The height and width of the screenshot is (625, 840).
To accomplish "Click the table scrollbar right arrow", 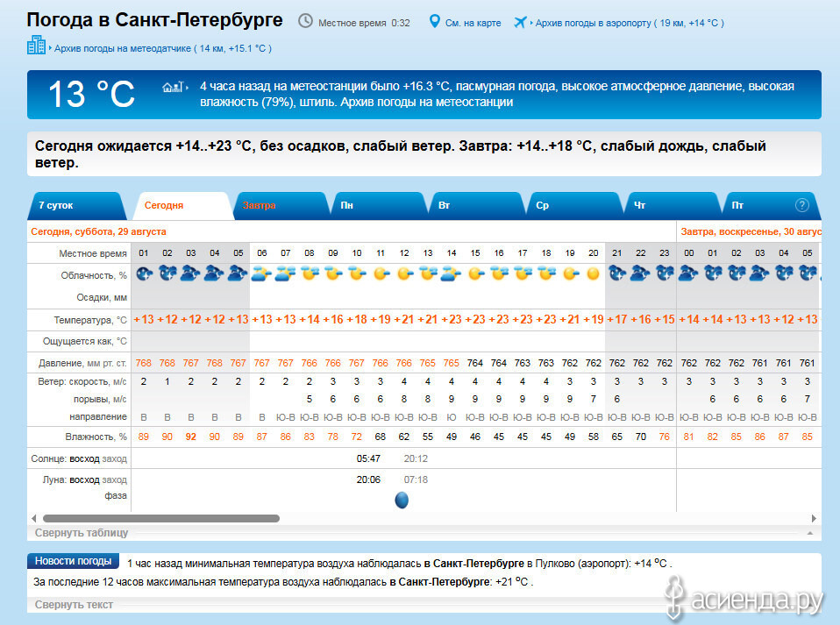I will 814,518.
